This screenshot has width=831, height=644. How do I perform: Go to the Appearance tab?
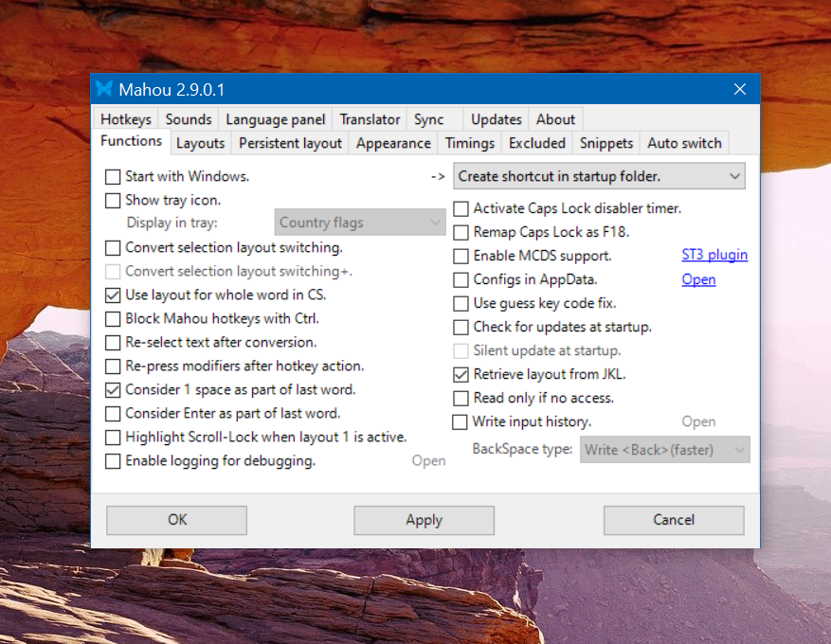click(393, 143)
